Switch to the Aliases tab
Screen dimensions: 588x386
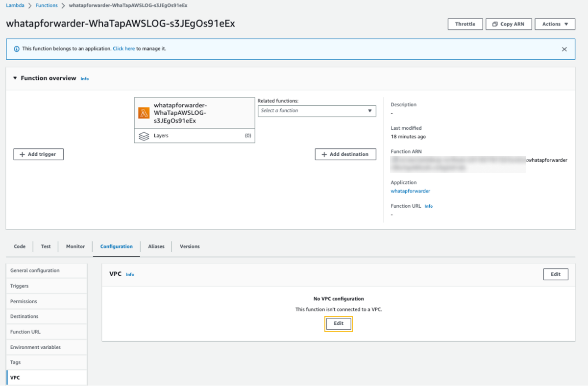click(156, 246)
